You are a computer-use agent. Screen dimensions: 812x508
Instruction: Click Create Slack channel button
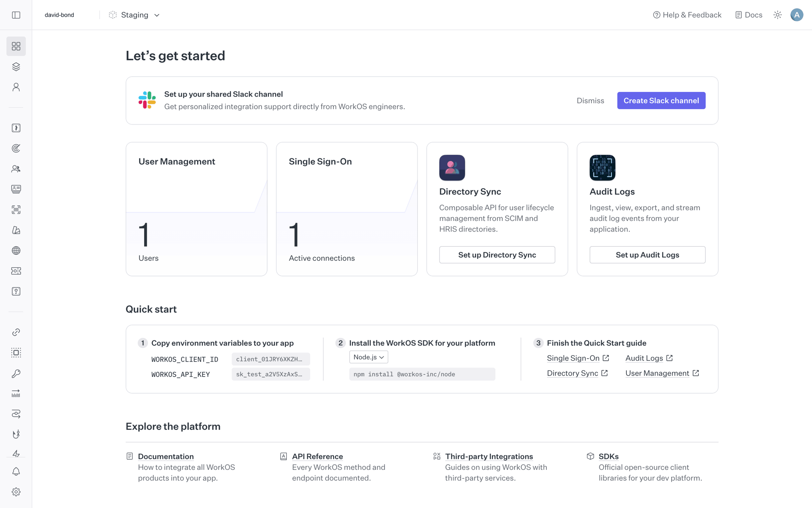click(661, 100)
